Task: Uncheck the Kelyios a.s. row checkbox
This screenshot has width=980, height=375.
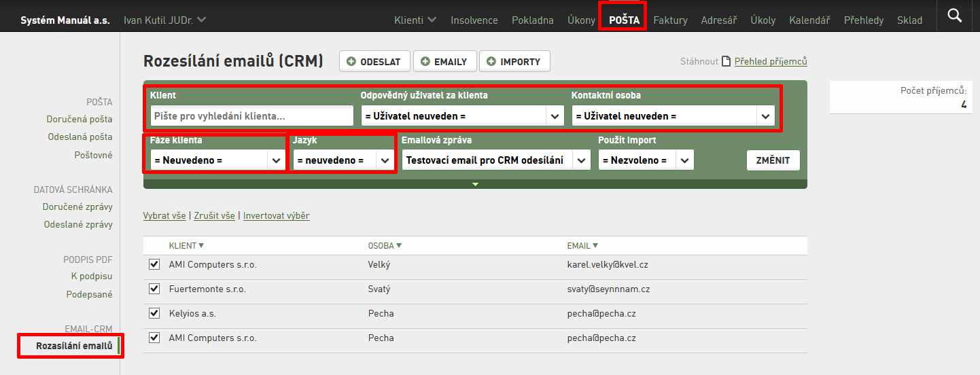Action: tap(154, 313)
